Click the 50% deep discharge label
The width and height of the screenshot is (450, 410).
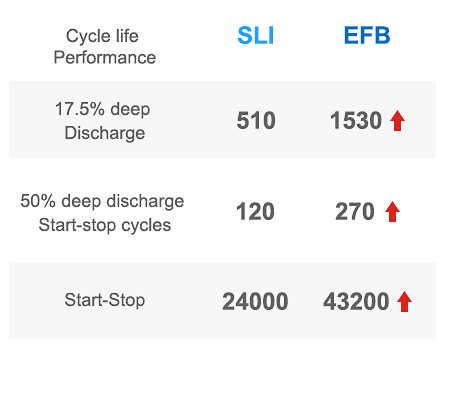102,201
